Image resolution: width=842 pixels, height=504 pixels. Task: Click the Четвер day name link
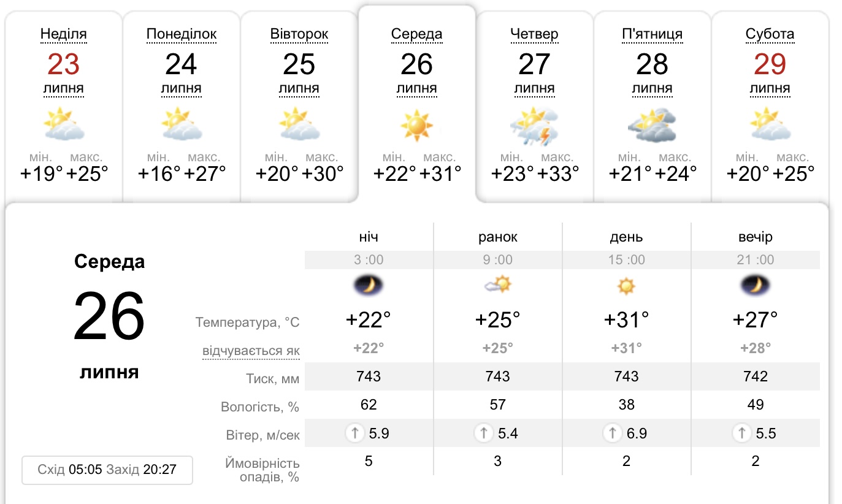[x=534, y=34]
